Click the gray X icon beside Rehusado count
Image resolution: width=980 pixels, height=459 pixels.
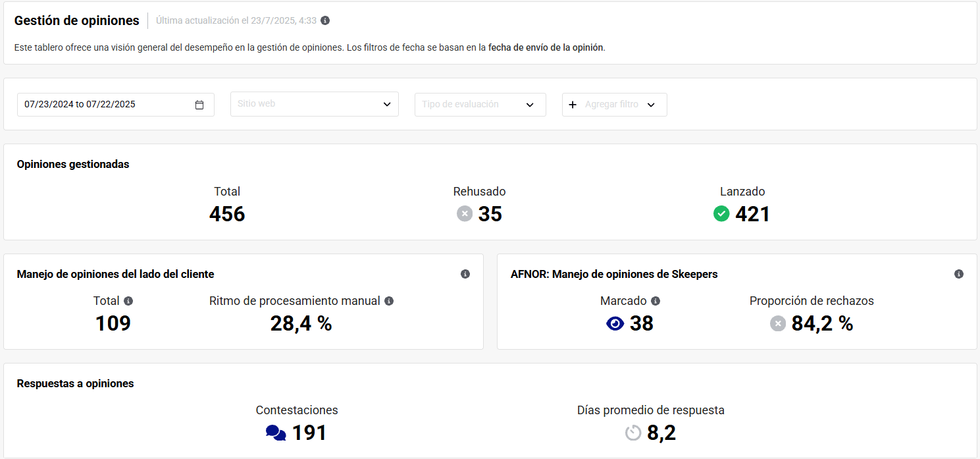tap(465, 213)
